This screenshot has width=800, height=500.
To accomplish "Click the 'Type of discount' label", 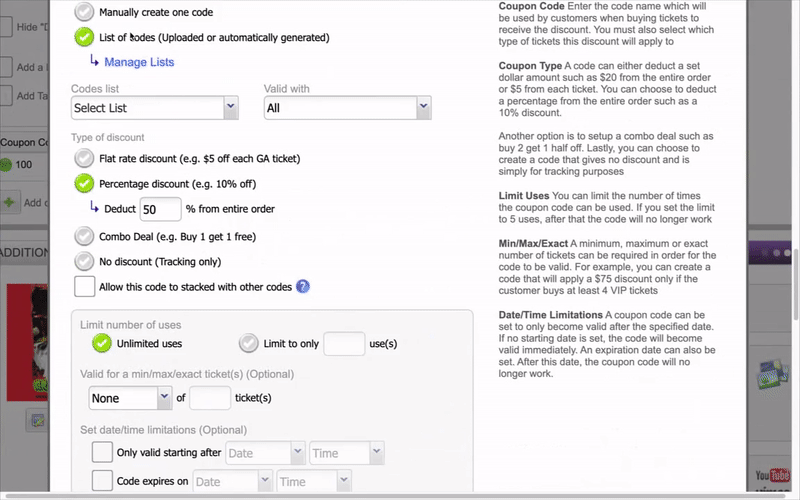I will click(108, 137).
